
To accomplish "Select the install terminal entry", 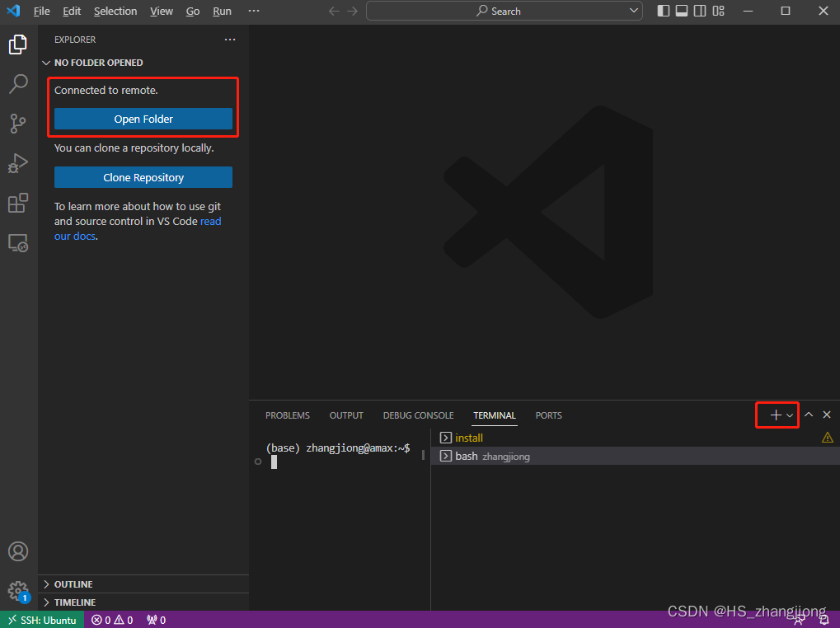I will pos(636,438).
